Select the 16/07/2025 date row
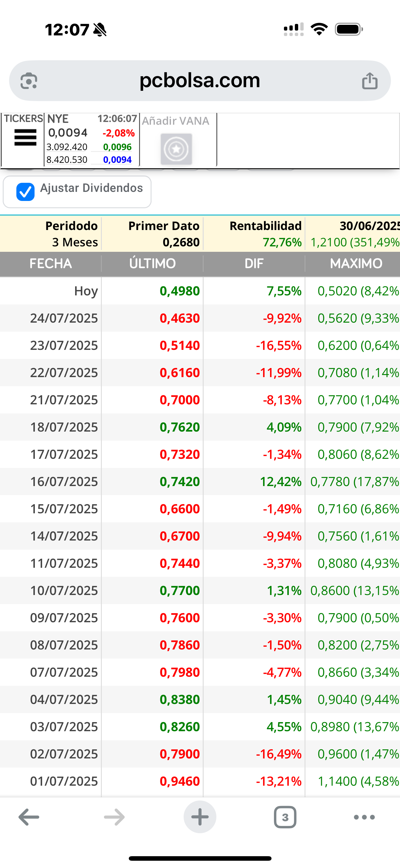 tap(200, 482)
